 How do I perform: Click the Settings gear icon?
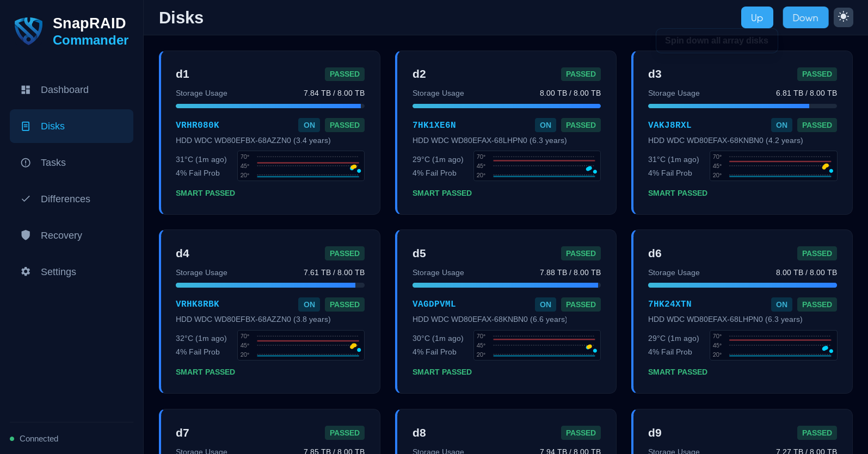(x=26, y=271)
